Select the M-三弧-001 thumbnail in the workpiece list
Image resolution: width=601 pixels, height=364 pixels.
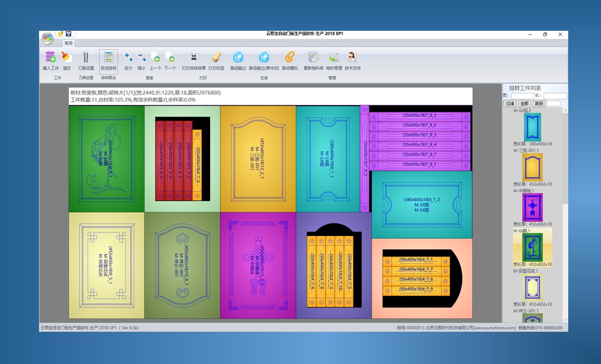point(533,167)
